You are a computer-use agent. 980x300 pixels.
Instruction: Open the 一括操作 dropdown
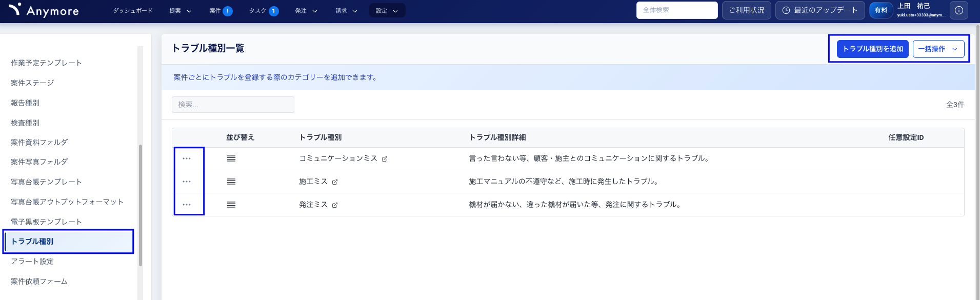pyautogui.click(x=938, y=49)
